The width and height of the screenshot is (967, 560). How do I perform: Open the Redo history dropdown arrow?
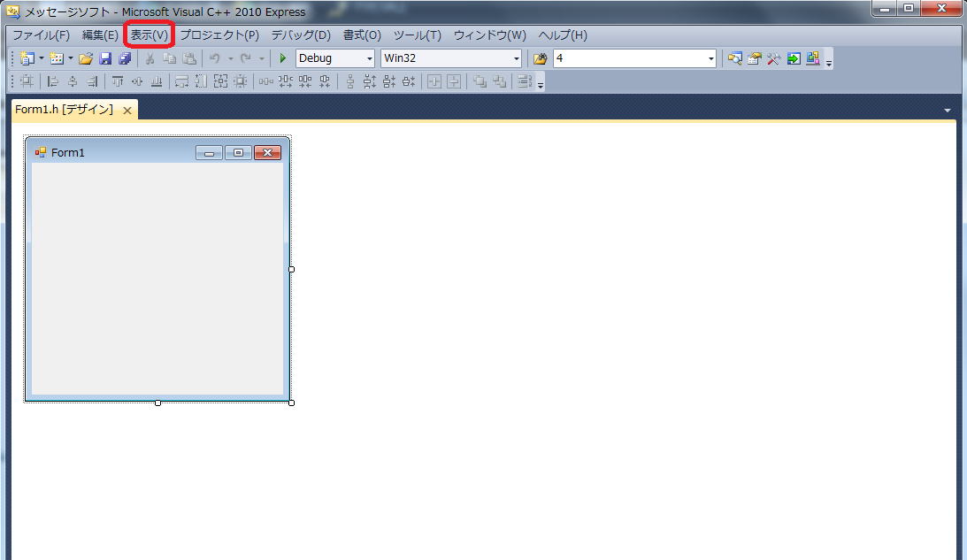[262, 58]
